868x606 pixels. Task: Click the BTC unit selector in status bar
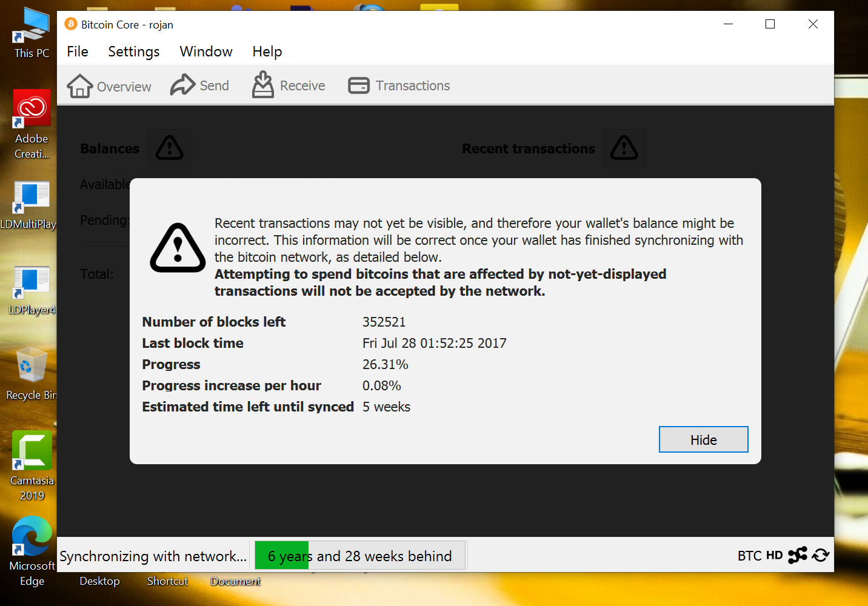[x=749, y=556]
